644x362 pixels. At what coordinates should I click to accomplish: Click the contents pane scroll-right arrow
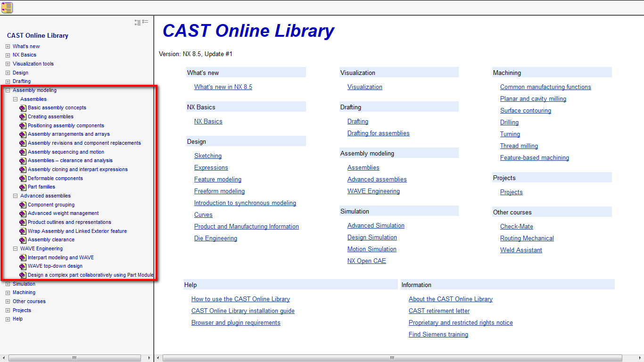point(150,358)
